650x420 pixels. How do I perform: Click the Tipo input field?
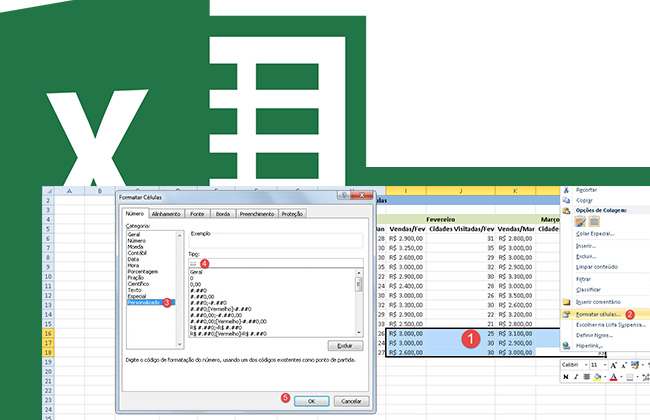[276, 263]
